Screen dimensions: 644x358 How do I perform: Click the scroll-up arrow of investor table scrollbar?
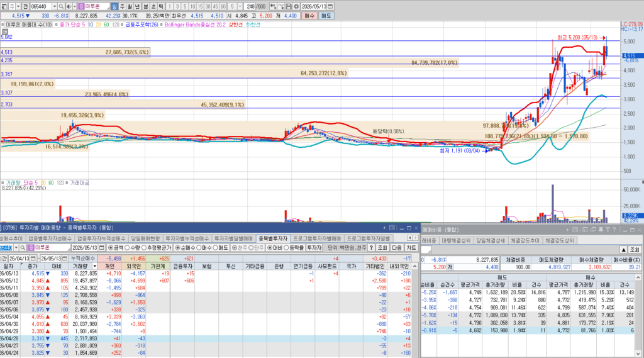415,266
